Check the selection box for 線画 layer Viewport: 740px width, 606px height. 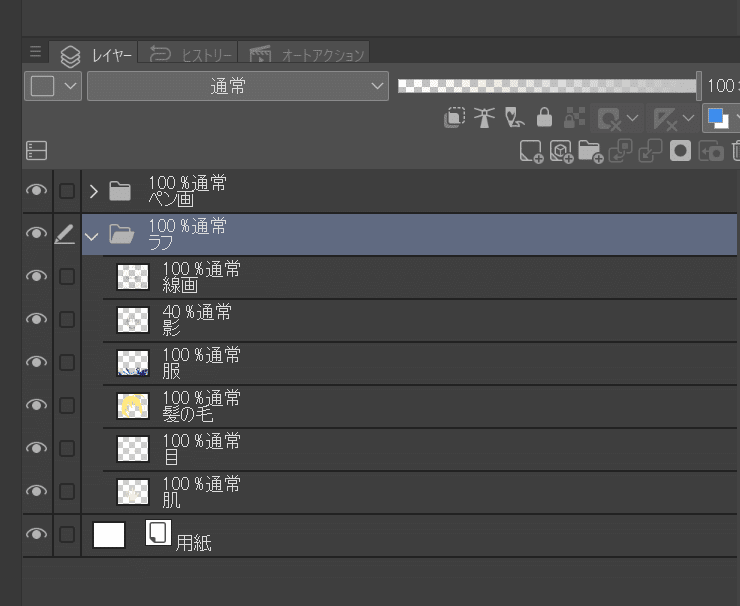click(67, 277)
